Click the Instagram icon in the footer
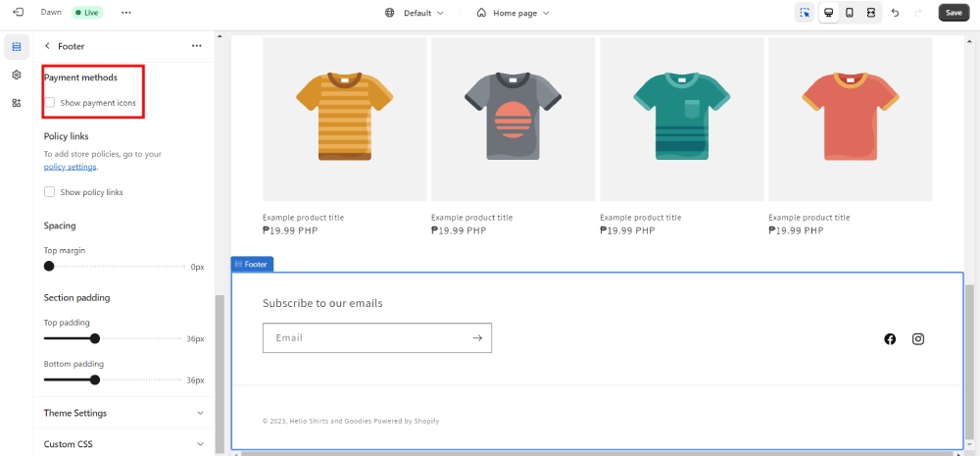This screenshot has width=980, height=456. point(918,339)
